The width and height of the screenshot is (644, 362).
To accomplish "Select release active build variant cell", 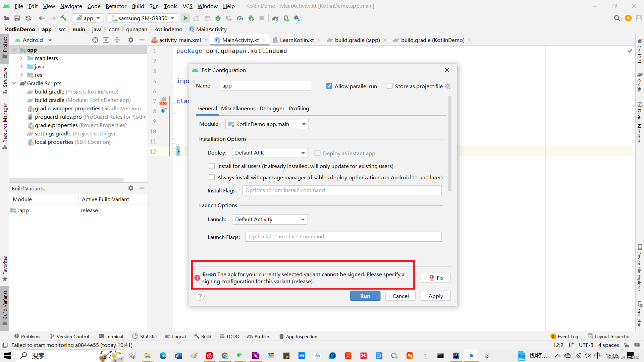I will (x=113, y=210).
